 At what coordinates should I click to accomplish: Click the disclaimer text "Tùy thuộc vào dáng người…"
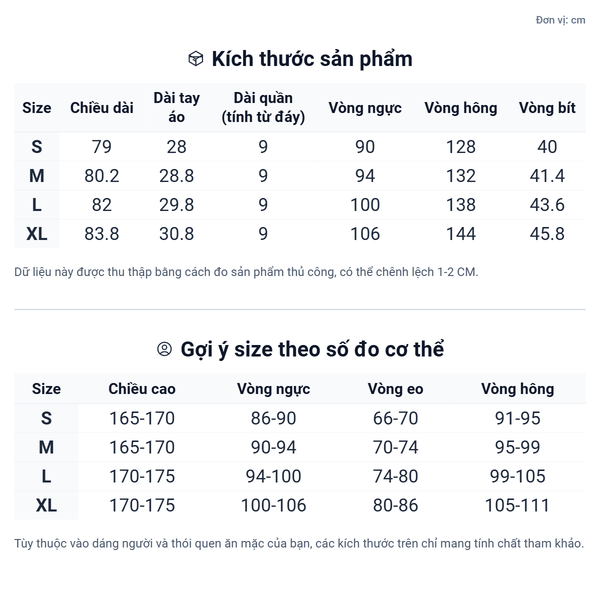299,544
